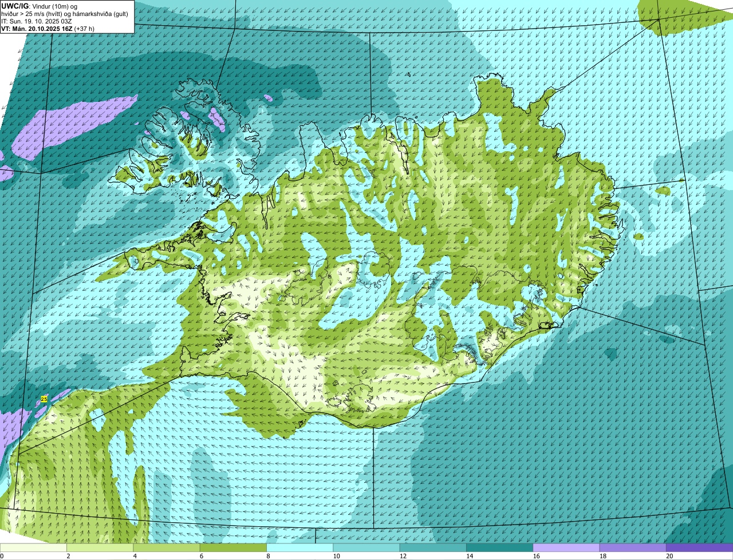The image size is (733, 560).
Task: Pick the olive green 6–8 m/s swatch
Action: point(234,547)
